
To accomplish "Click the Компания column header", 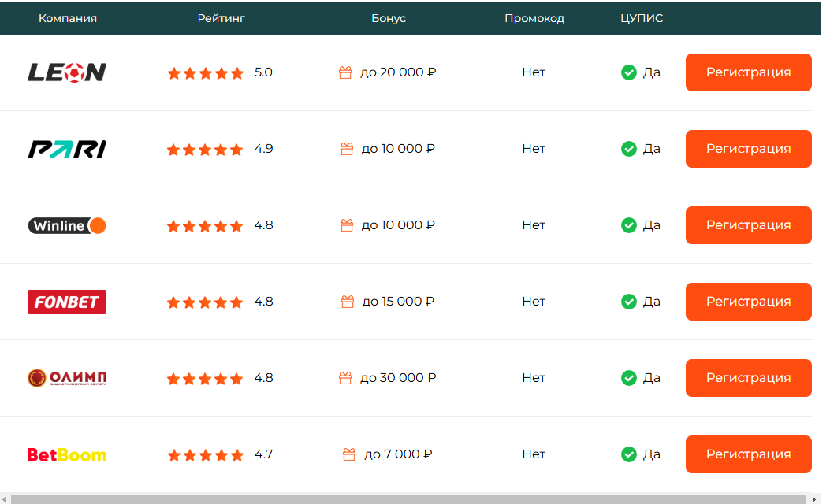I will tap(68, 19).
